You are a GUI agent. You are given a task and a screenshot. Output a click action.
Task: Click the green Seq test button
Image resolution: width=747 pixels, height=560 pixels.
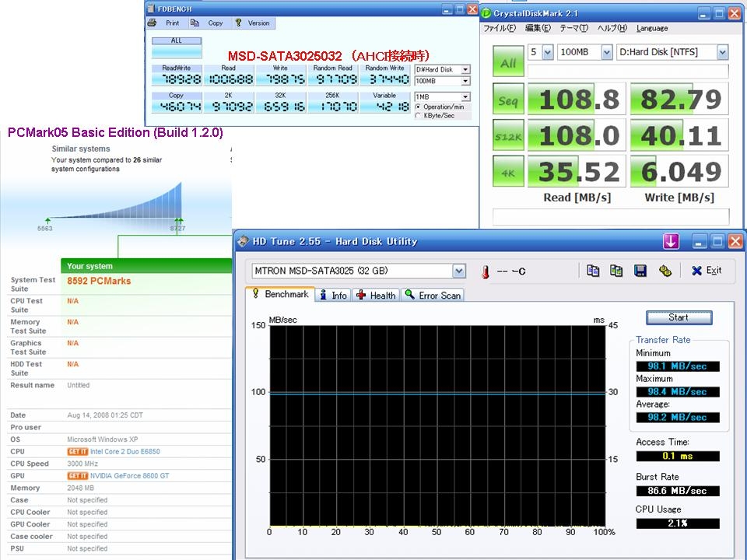[x=508, y=100]
